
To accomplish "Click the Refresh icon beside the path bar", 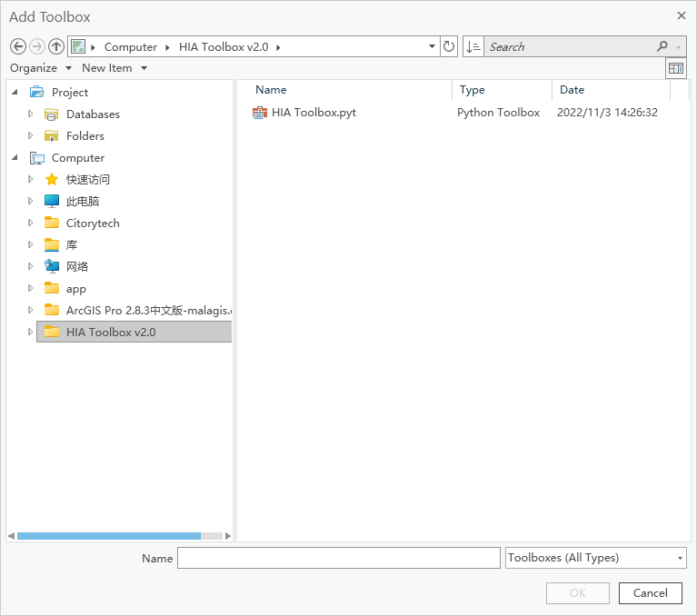I will 449,46.
